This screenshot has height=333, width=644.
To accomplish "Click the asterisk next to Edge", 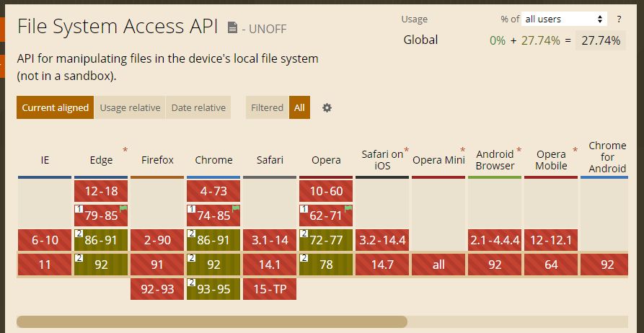I will (125, 150).
